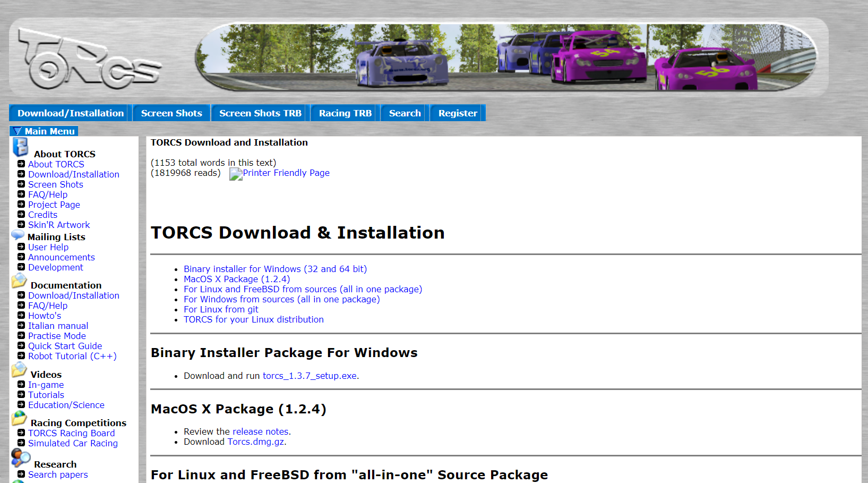This screenshot has width=868, height=483.
Task: Click arrow bullet beside TORCS Racing Board
Action: (21, 433)
